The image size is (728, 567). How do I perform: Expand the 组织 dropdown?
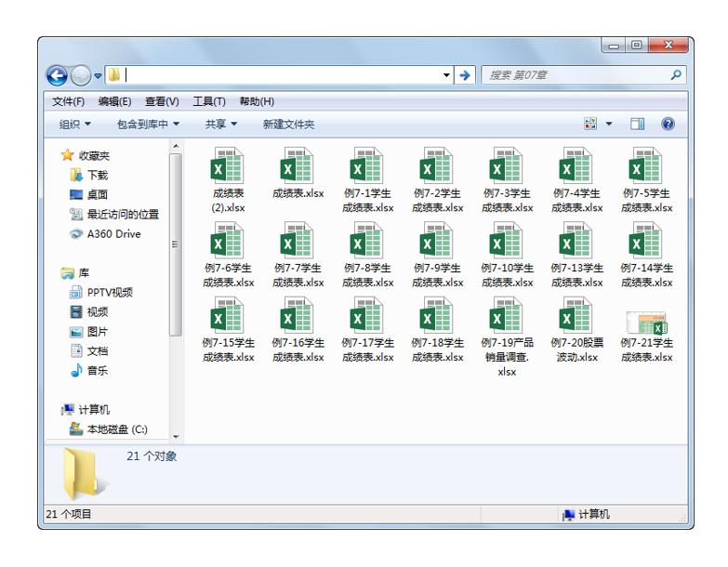click(74, 125)
